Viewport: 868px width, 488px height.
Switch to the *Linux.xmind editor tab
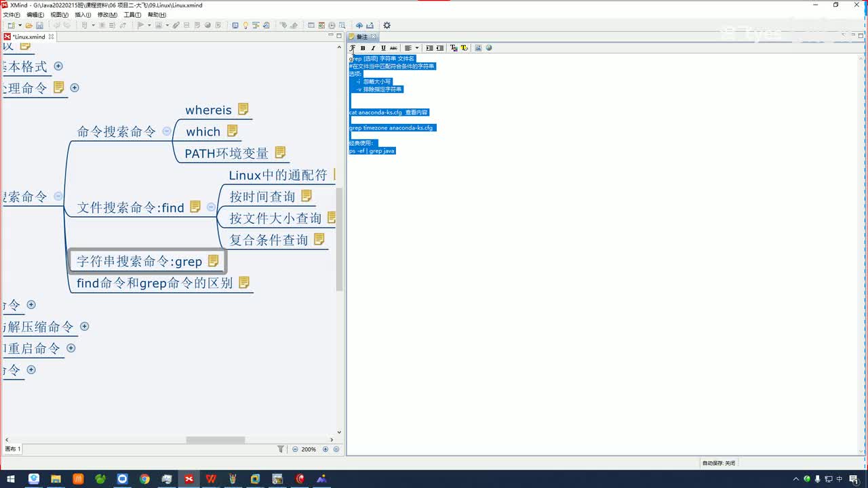point(28,37)
